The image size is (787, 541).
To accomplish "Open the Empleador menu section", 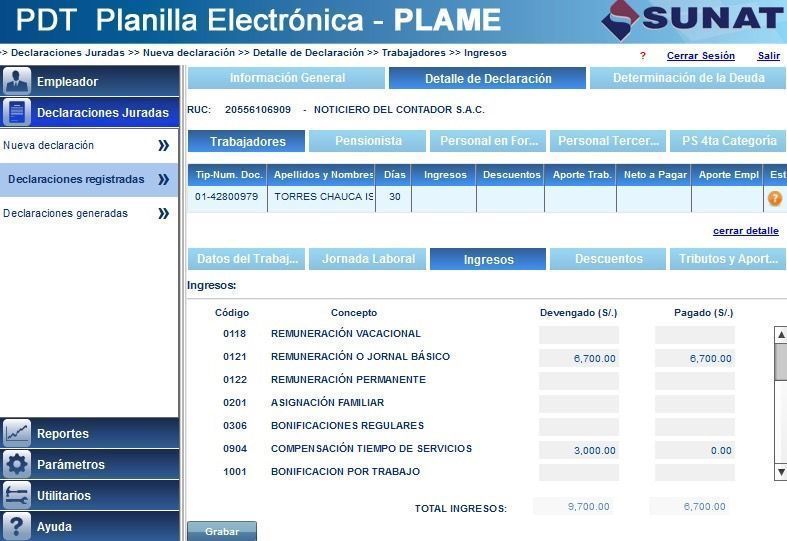I will tap(90, 81).
